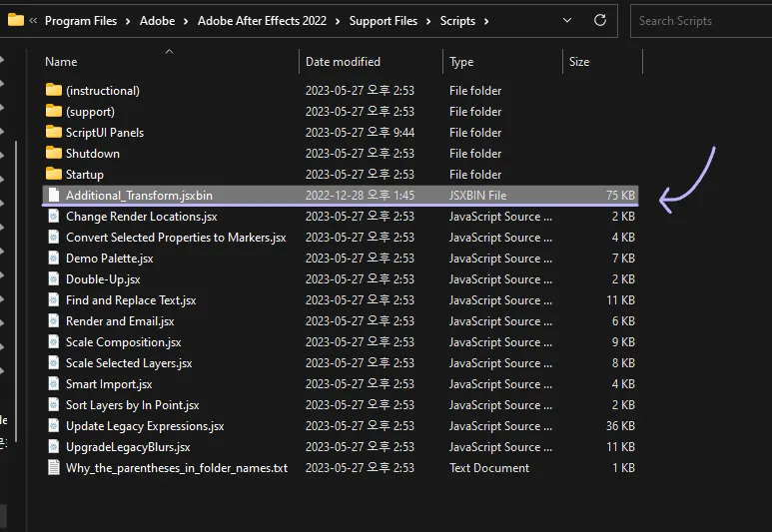Viewport: 772px width, 532px height.
Task: Click the JSXBIN File type cell
Action: pos(477,196)
